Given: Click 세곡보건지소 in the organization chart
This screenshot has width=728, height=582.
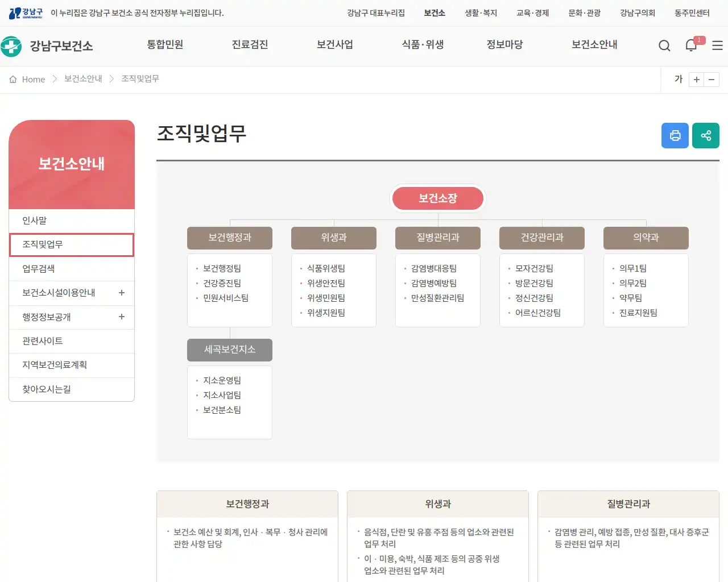Looking at the screenshot, I should (x=230, y=350).
